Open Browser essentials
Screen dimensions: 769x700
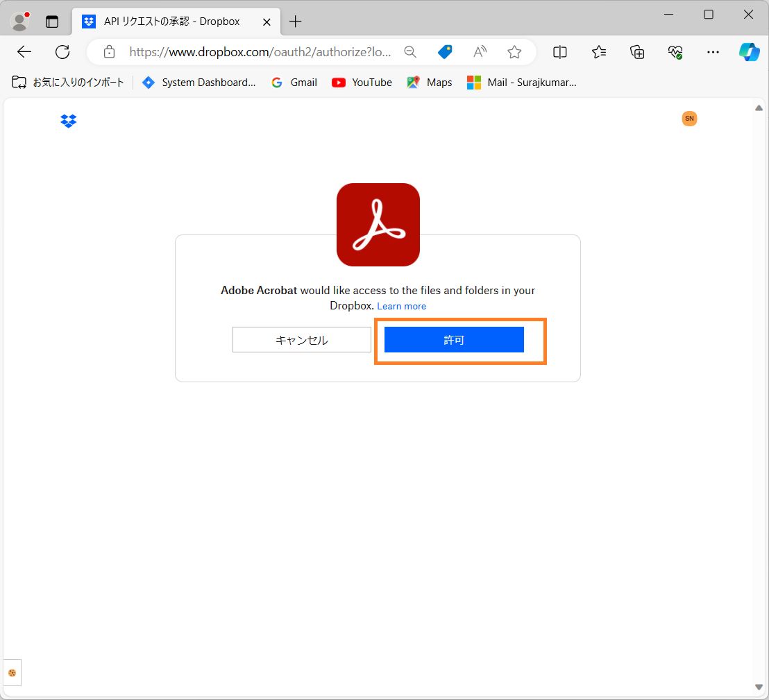(x=675, y=52)
